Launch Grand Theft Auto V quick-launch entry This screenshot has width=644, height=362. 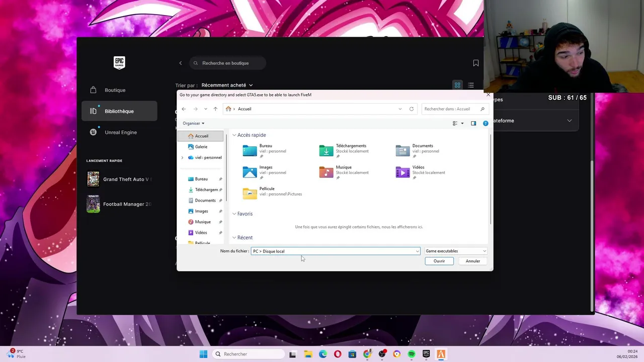[119, 179]
